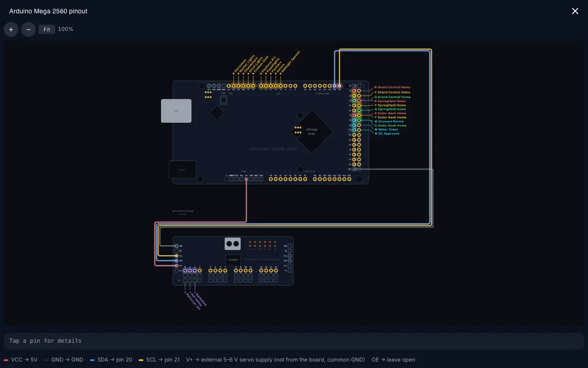Click the 'R Sodor Bank Home' label
This screenshot has height=368, width=588.
(390, 113)
